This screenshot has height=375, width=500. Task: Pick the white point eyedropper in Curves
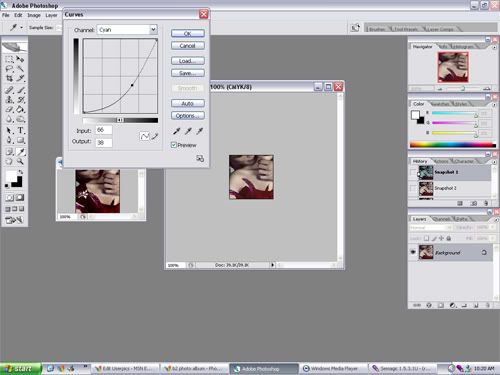click(200, 131)
